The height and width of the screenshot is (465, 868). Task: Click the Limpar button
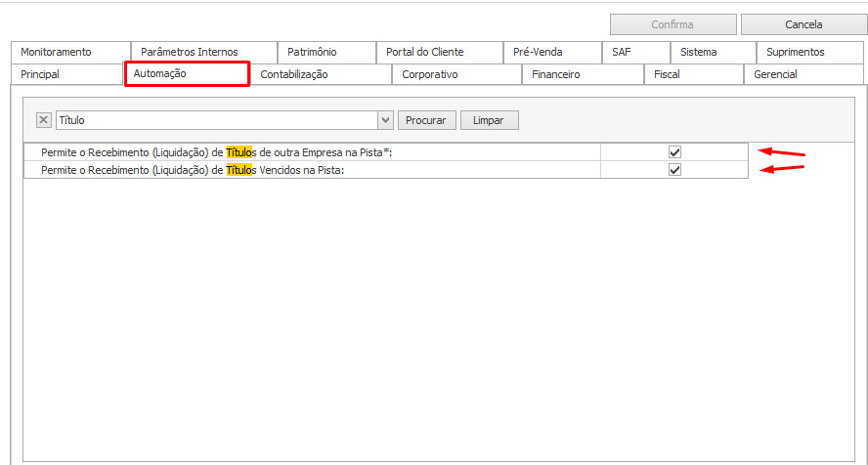(490, 120)
